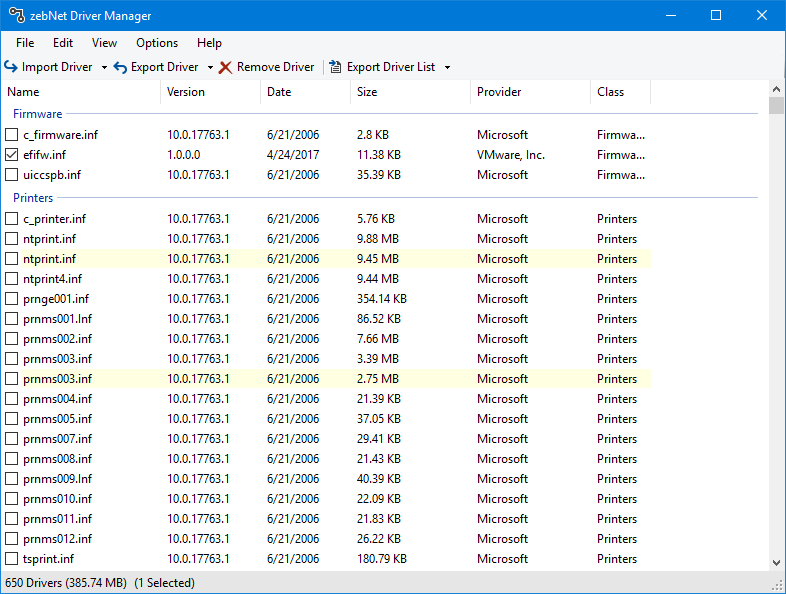This screenshot has height=594, width=786.
Task: Click the red Remove Driver icon
Action: point(226,67)
